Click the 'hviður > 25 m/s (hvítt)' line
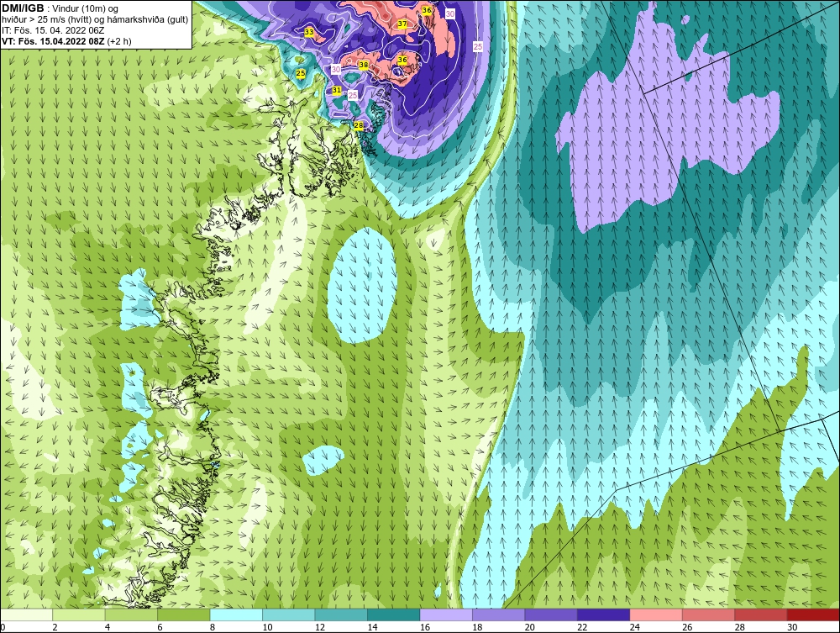Viewport: 840px width, 633px height. pos(45,19)
